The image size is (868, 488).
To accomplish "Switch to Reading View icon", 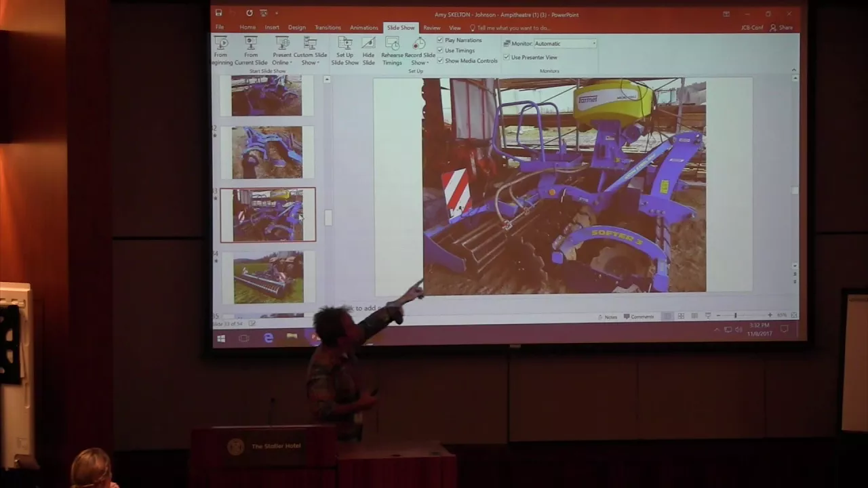I will 695,316.
